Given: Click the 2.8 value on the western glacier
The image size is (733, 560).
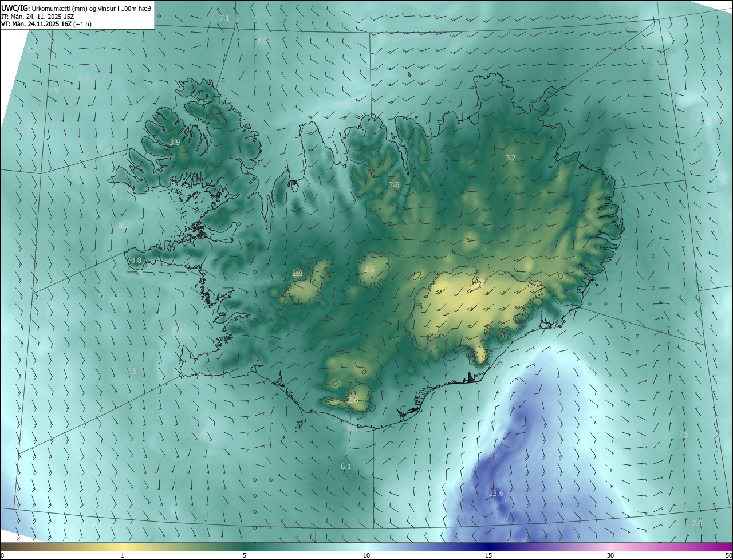Looking at the screenshot, I should (x=297, y=274).
